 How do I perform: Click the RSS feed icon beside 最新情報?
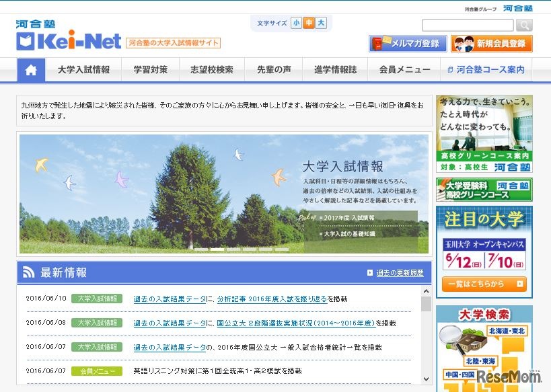[x=29, y=272]
